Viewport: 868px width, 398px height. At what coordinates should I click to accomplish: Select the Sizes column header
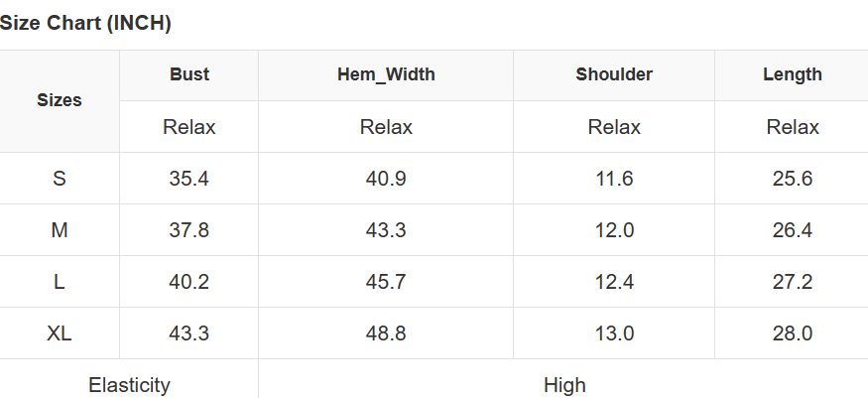pos(60,100)
